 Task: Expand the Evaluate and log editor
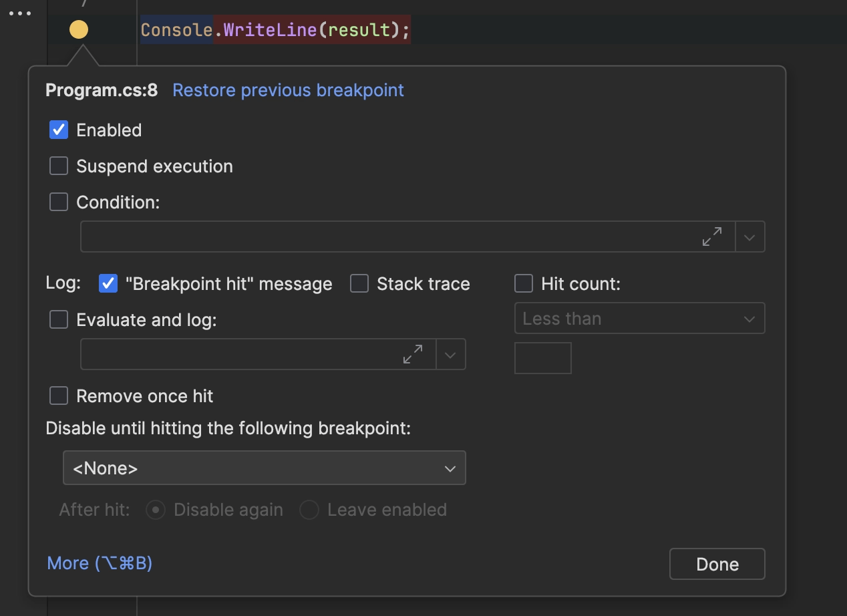point(413,354)
